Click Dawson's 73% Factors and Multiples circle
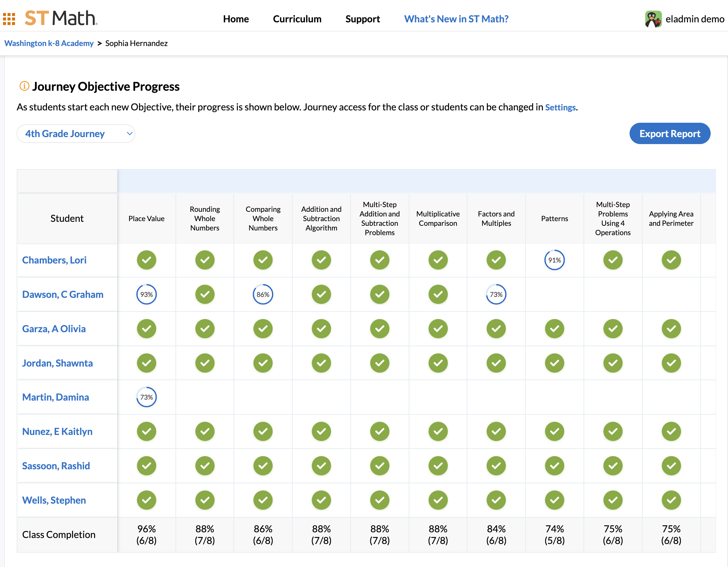 pos(496,295)
